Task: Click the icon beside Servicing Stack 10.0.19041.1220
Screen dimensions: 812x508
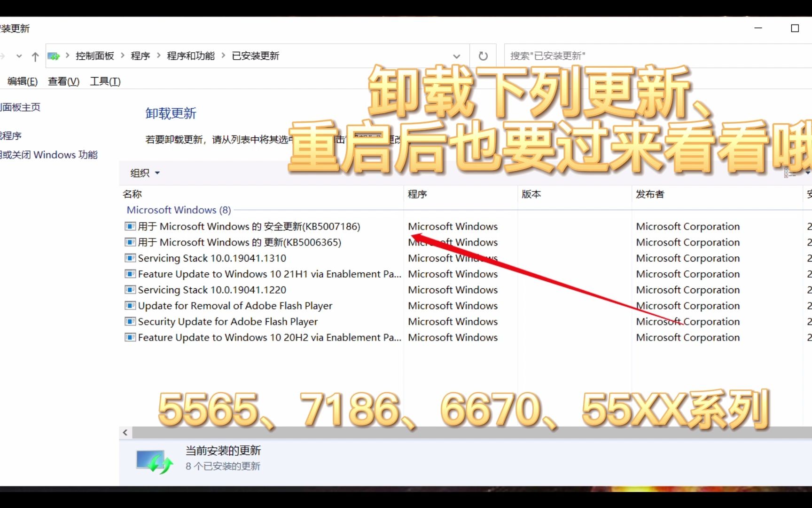Action: tap(130, 290)
